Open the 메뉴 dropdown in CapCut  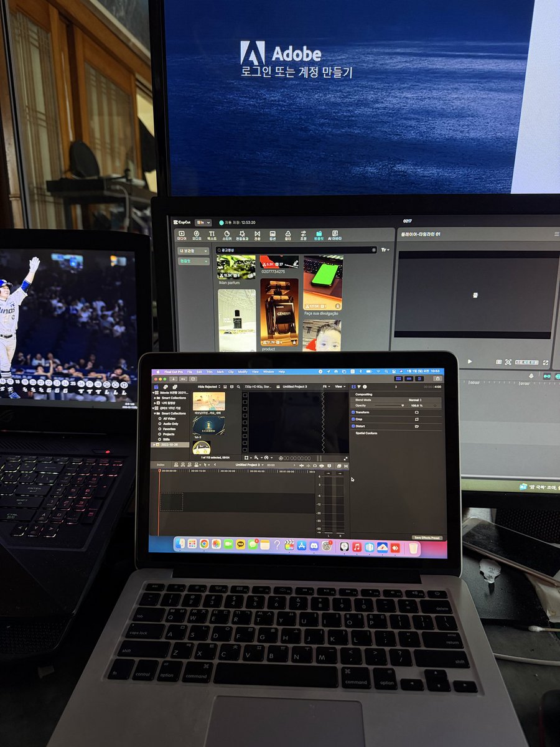[x=203, y=223]
